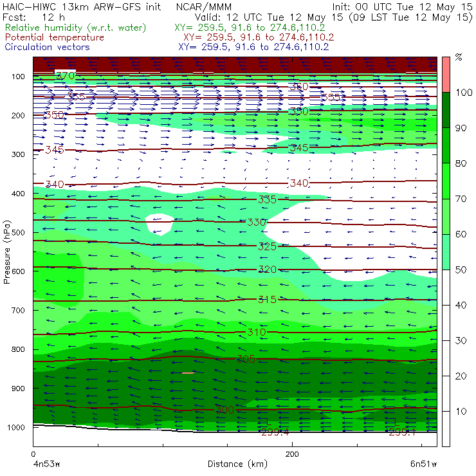Select the '700' pressure axis tick label
476x476 pixels.
18,310
